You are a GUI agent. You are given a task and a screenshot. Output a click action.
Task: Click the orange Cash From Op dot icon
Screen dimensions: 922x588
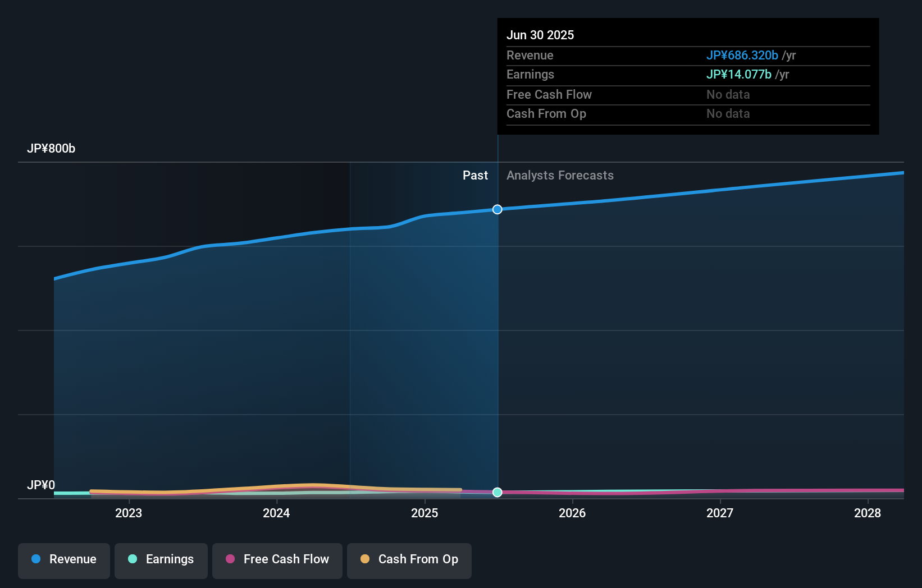(x=366, y=559)
